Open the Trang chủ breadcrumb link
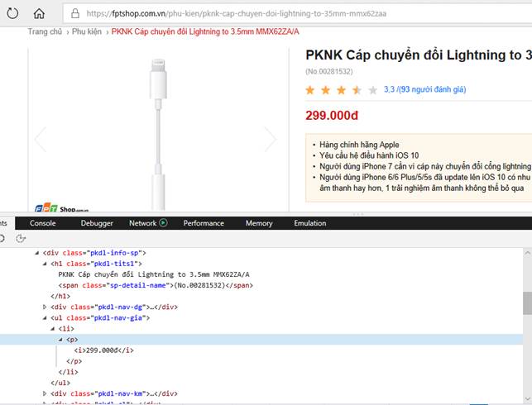This screenshot has height=405, width=532. click(x=45, y=31)
